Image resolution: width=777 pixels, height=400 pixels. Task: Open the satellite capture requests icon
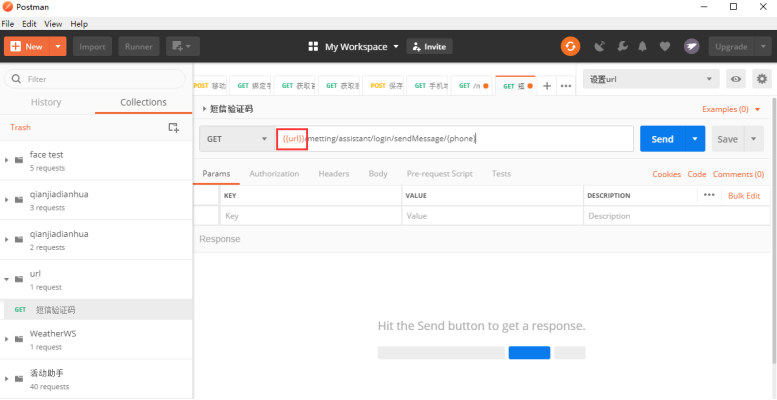pos(600,47)
